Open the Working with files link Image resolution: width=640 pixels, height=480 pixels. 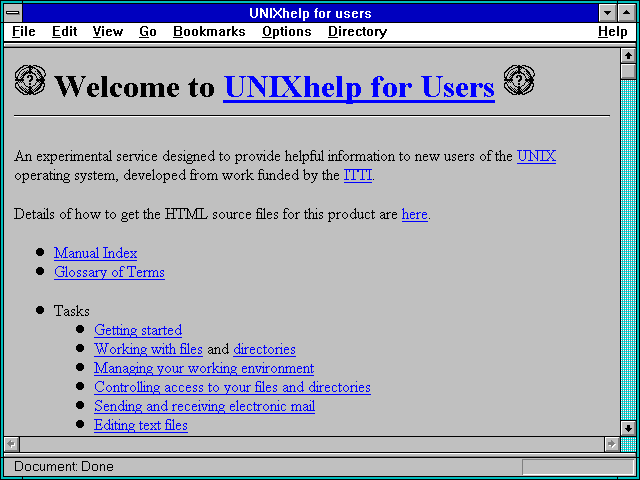tap(149, 349)
